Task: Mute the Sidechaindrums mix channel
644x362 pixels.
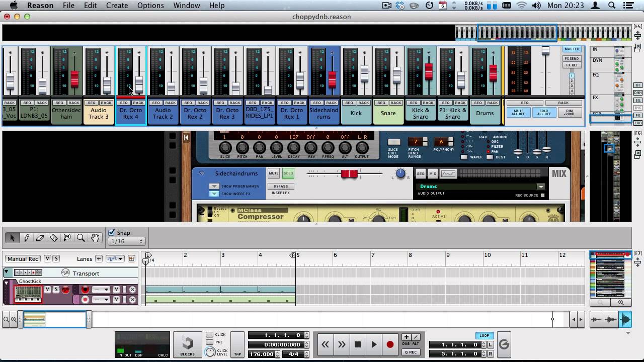Action: click(x=273, y=173)
